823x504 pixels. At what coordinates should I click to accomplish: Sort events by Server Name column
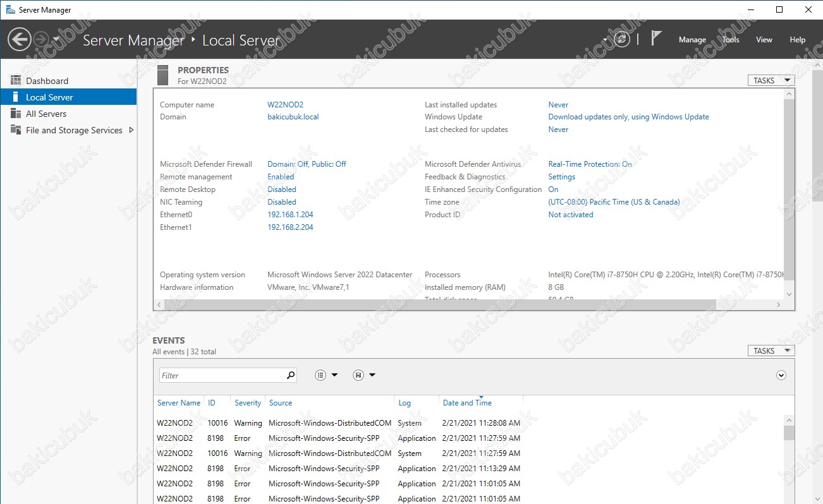[179, 403]
